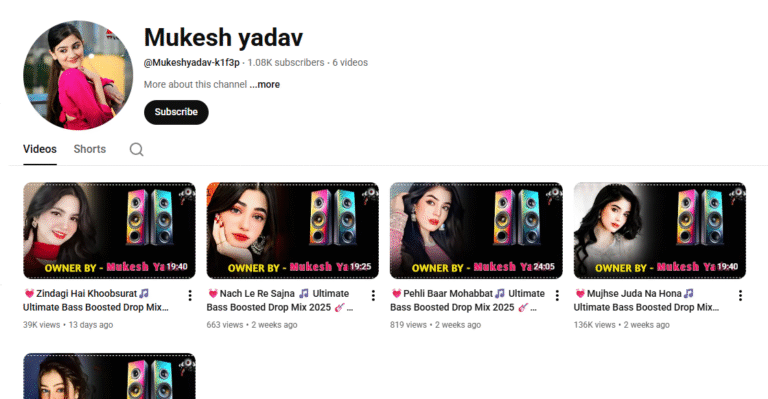This screenshot has width=768, height=399.
Task: Play the 19:25 duration video thumbnail
Action: tap(292, 231)
